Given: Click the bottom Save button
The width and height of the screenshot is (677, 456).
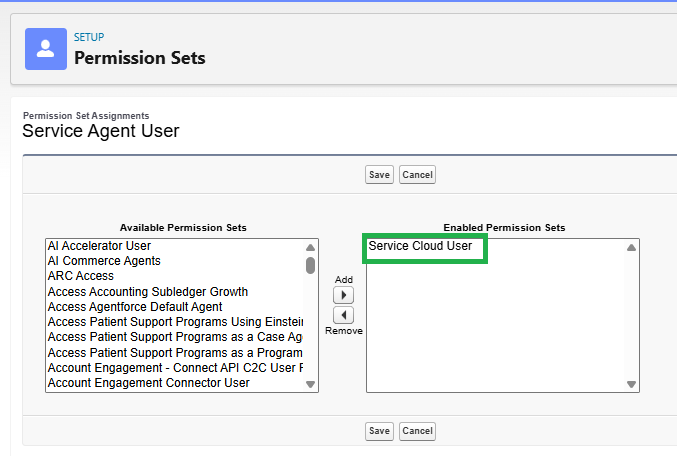Looking at the screenshot, I should 379,431.
